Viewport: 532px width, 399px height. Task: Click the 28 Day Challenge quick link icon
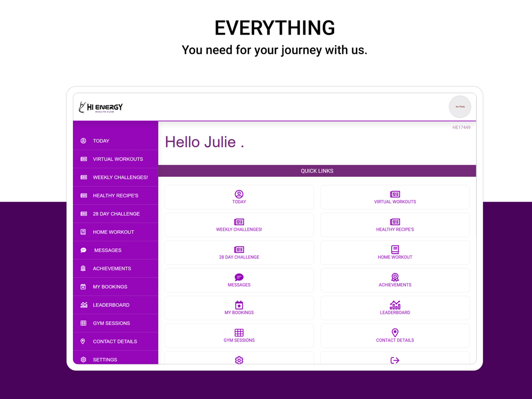click(239, 250)
